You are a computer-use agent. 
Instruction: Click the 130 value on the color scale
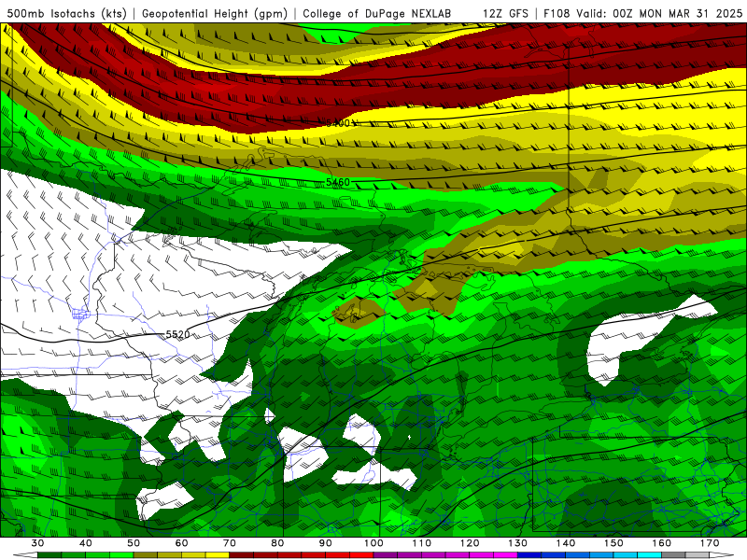[x=518, y=543]
